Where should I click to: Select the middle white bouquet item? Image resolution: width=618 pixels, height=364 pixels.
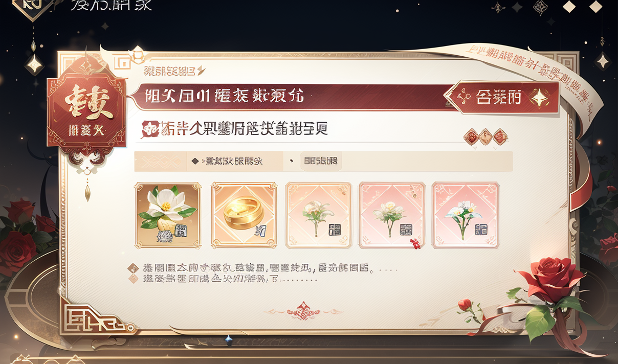[x=318, y=215]
